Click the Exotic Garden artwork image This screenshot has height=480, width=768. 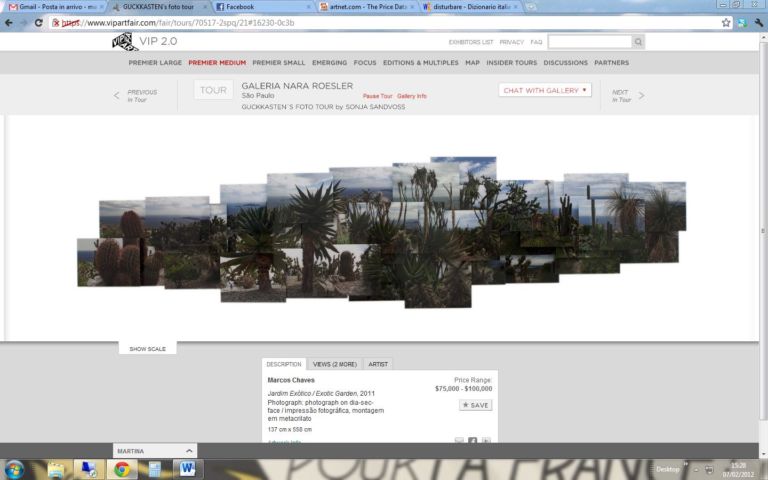382,233
